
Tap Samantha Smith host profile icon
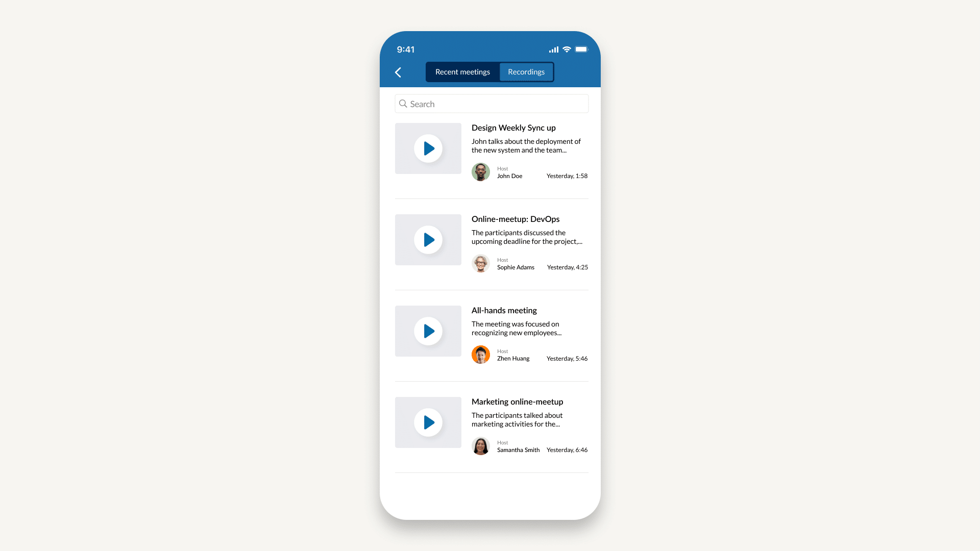pos(480,446)
